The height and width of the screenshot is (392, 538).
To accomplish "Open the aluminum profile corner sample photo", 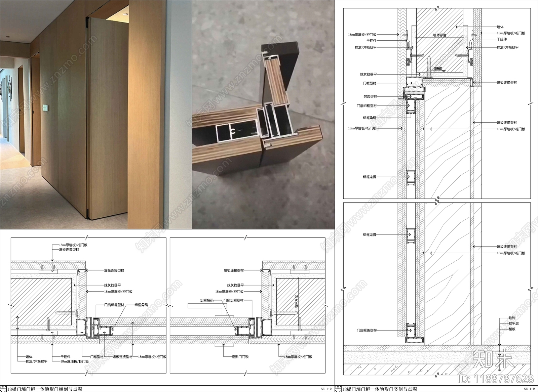I will coord(264,115).
